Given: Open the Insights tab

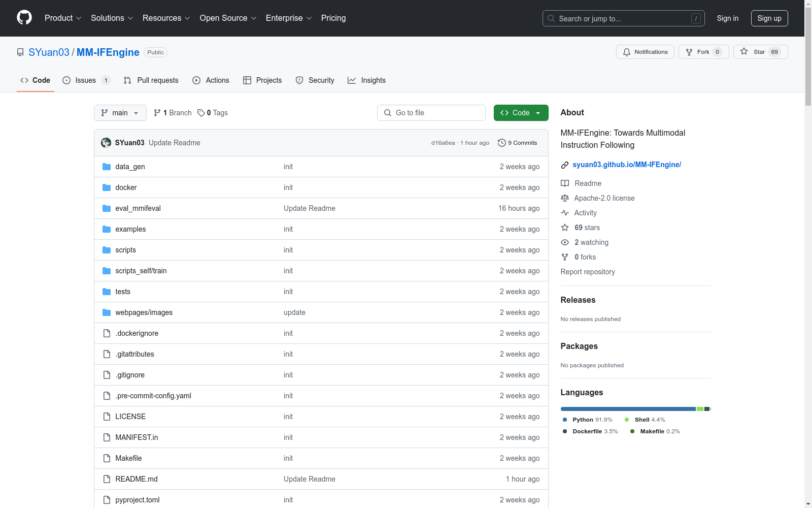Looking at the screenshot, I should click(366, 80).
